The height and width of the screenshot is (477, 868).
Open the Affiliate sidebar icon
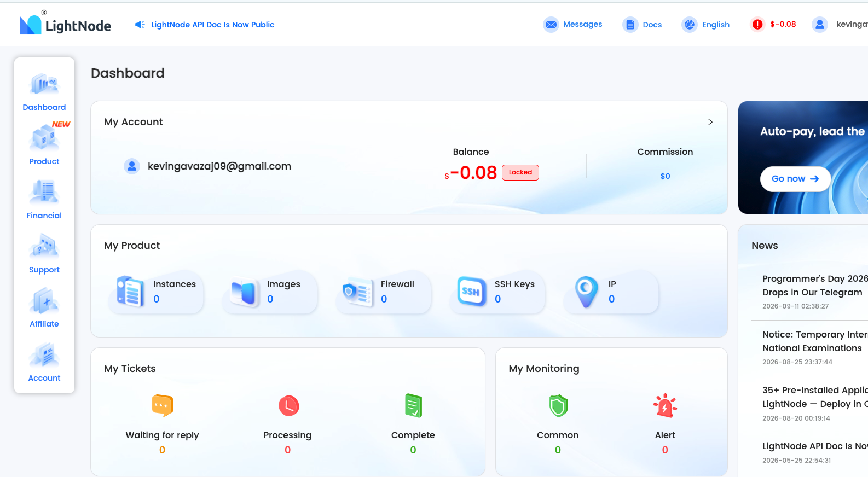(x=44, y=300)
